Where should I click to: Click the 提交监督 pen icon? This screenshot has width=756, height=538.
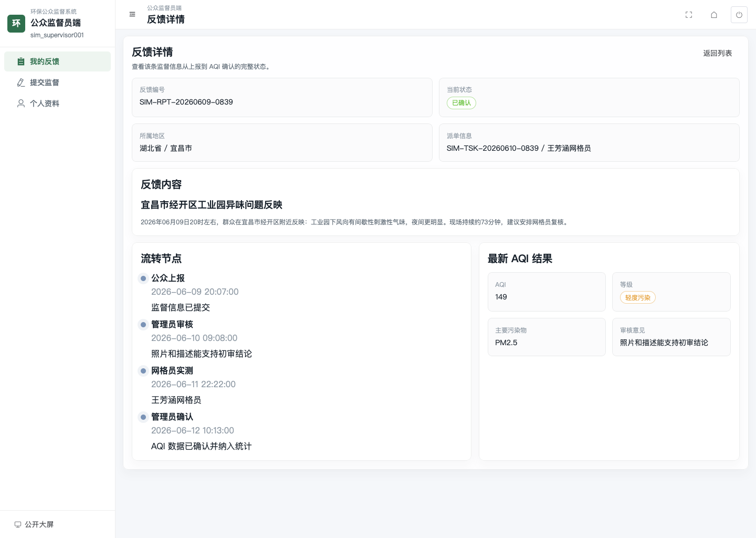[21, 82]
